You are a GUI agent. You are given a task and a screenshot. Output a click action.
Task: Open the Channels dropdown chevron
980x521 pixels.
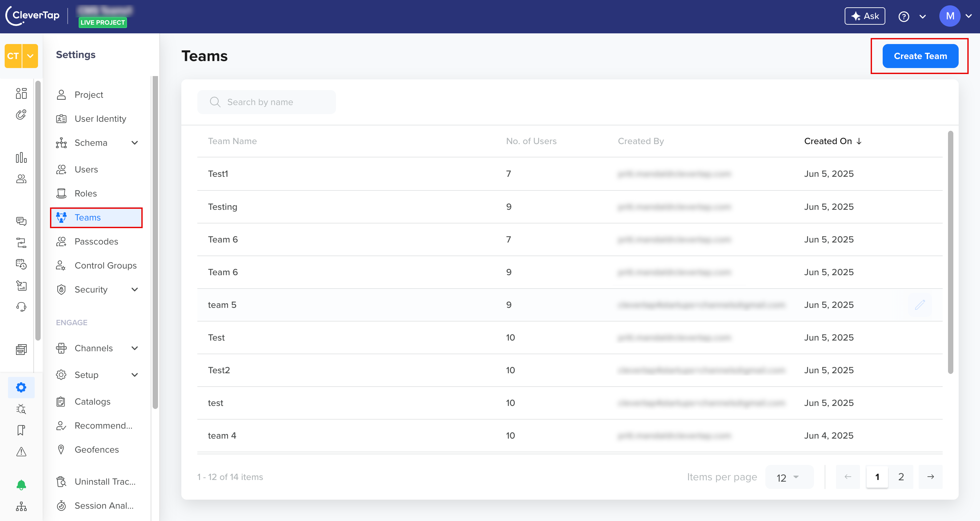(135, 348)
